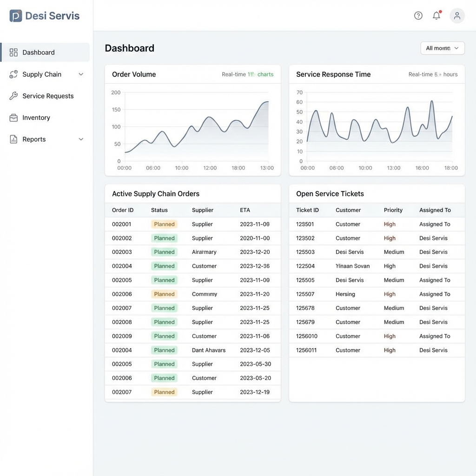Open ticket 122504 from Yinaan Sovan

point(377,266)
